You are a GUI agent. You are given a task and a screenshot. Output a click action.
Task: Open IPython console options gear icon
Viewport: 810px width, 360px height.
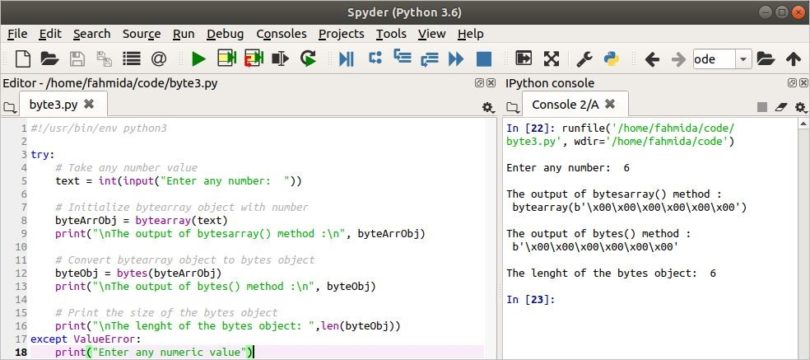[x=800, y=107]
